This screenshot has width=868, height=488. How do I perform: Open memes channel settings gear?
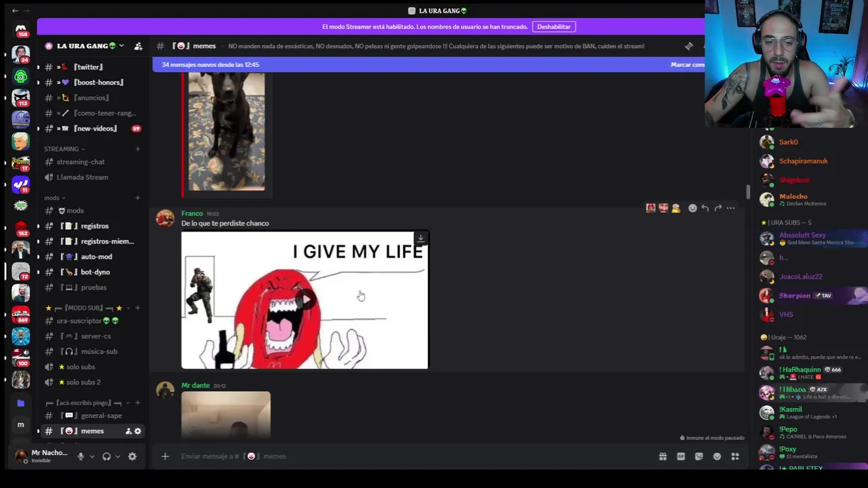pos(138,431)
